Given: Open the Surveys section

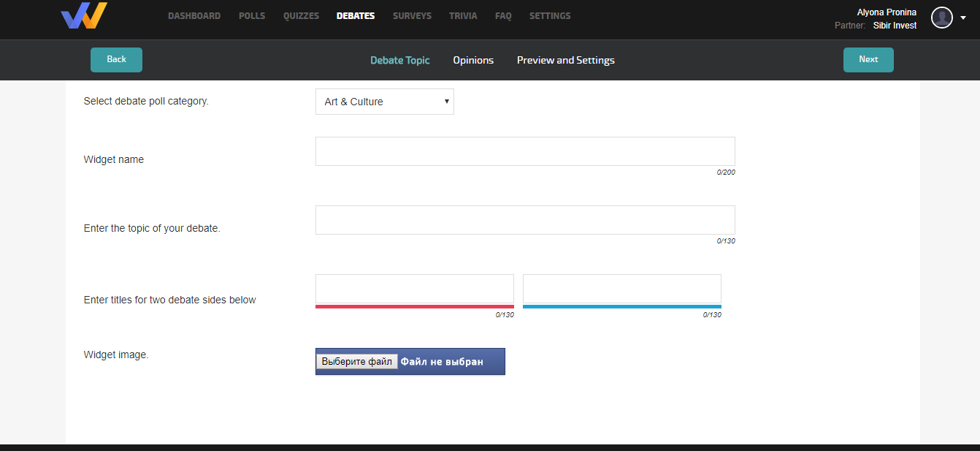Looking at the screenshot, I should point(412,16).
